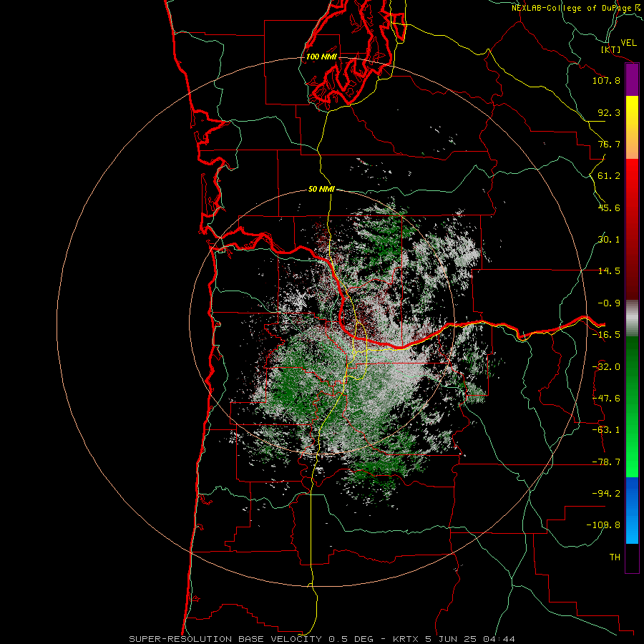644x644 pixels.
Task: Click the -0.9 velocity scale value
Action: click(609, 303)
